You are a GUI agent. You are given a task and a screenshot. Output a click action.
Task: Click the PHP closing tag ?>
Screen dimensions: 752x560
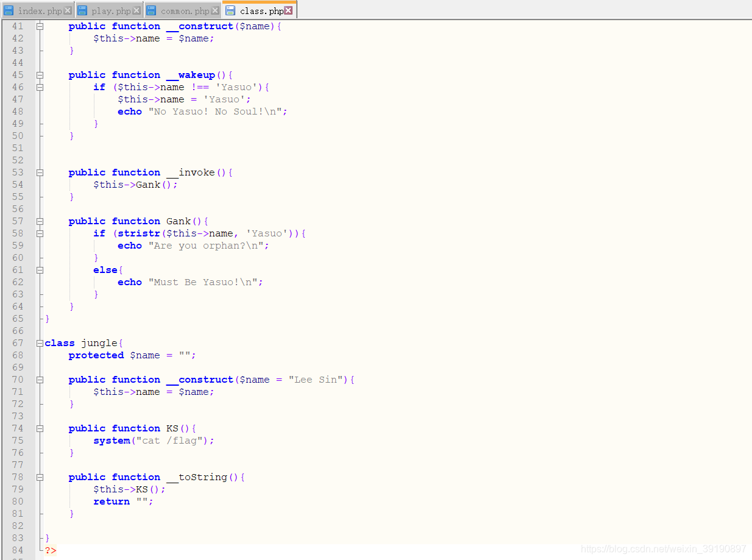51,550
